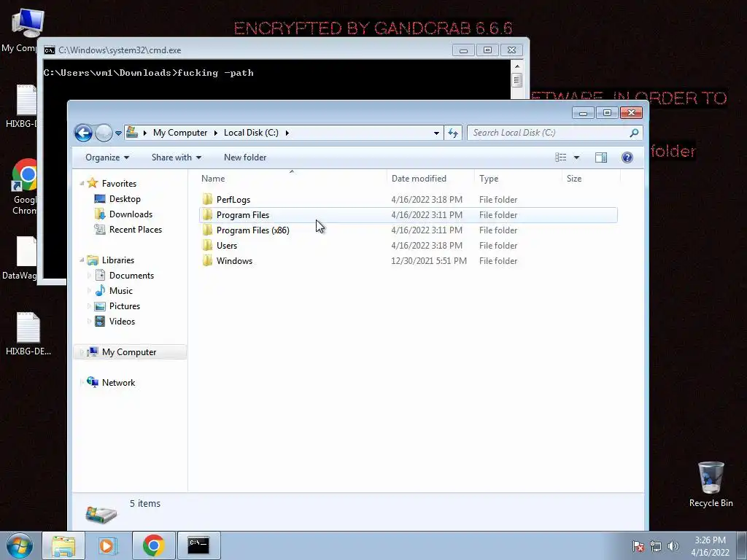Select the PerfLogs folder icon
The height and width of the screenshot is (560, 747).
(x=207, y=200)
